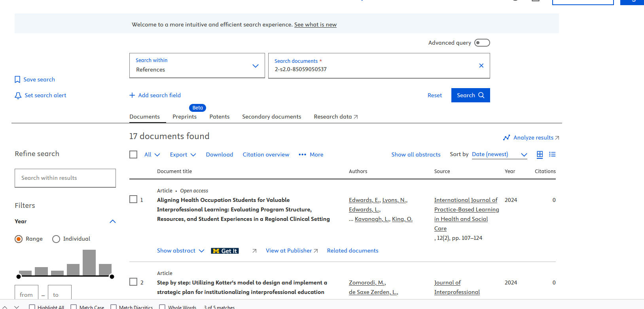Switch to list view layout icon

[552, 154]
